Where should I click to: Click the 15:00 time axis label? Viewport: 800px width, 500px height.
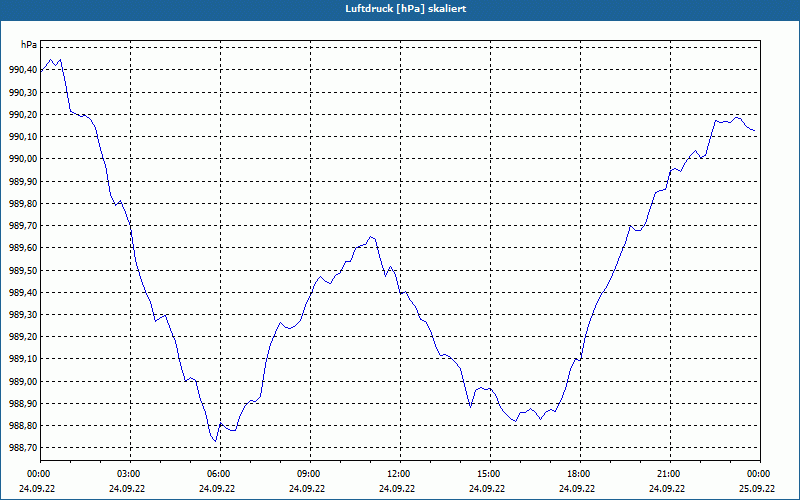coord(490,474)
